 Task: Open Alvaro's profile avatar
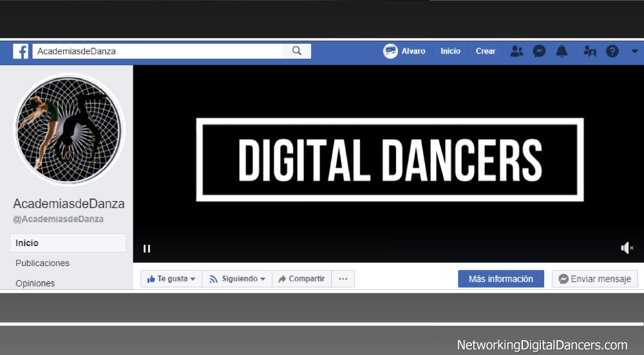(x=390, y=52)
